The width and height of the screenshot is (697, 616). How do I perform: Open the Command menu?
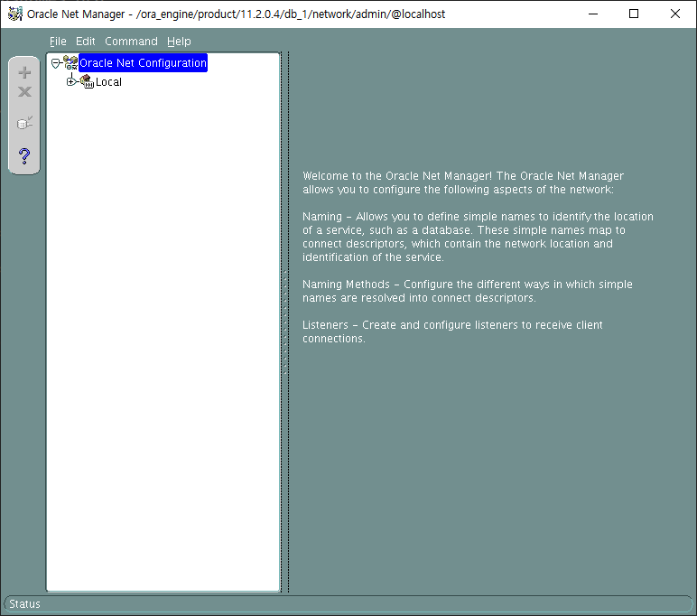pyautogui.click(x=131, y=42)
